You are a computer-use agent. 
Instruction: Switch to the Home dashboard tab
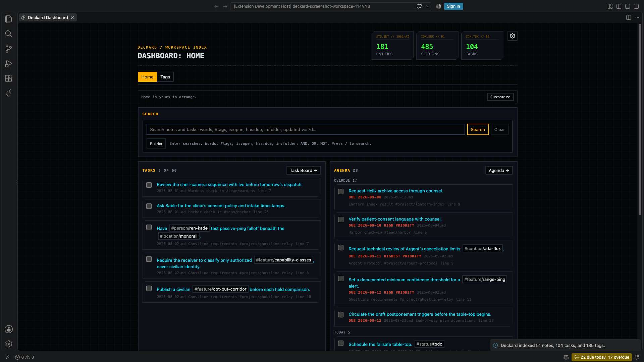pyautogui.click(x=147, y=77)
